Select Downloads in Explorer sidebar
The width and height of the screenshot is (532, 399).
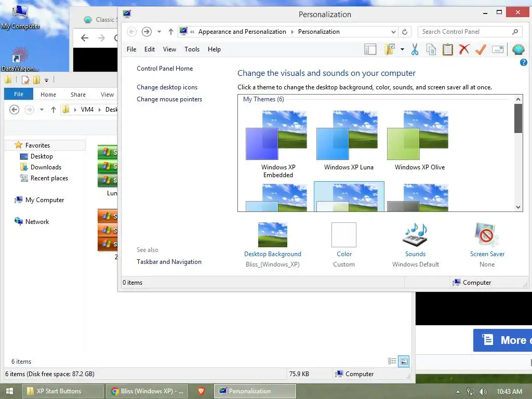click(x=46, y=167)
